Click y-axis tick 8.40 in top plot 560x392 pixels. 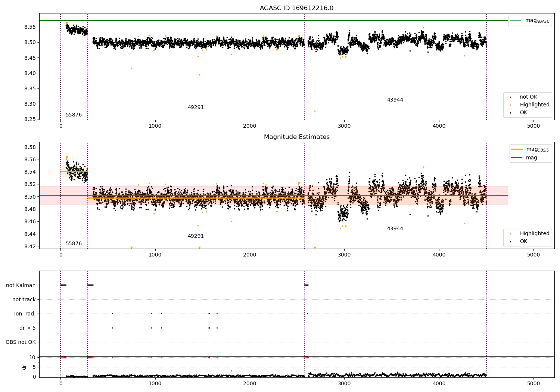[x=30, y=73]
